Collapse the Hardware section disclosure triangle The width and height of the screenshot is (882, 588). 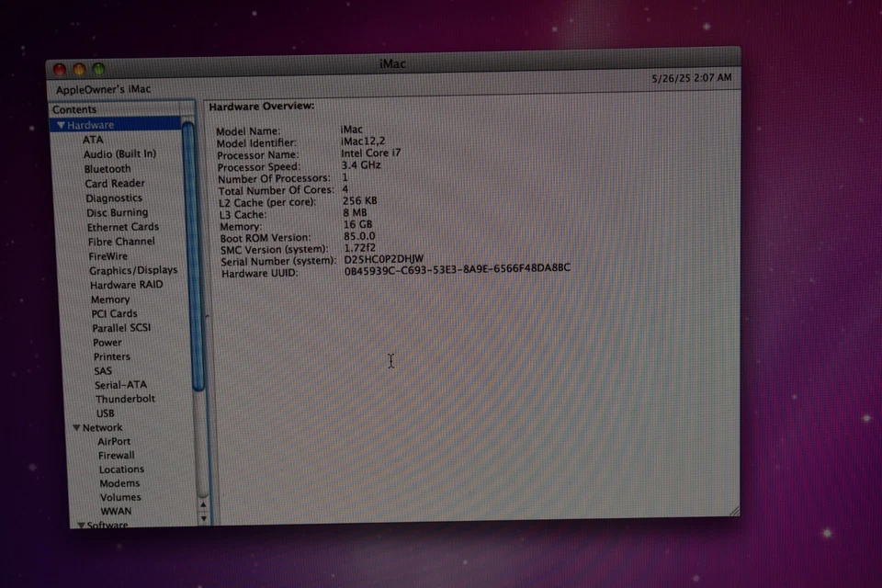[x=62, y=124]
